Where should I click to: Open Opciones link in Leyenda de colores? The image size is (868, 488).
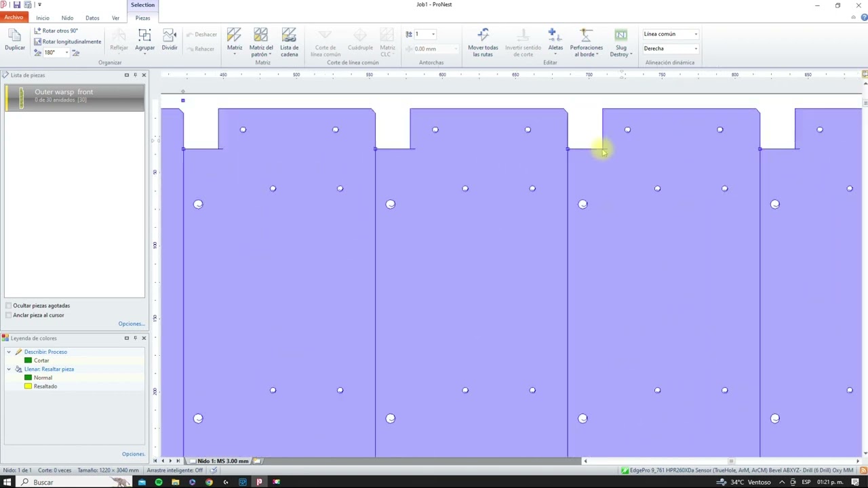click(x=134, y=453)
